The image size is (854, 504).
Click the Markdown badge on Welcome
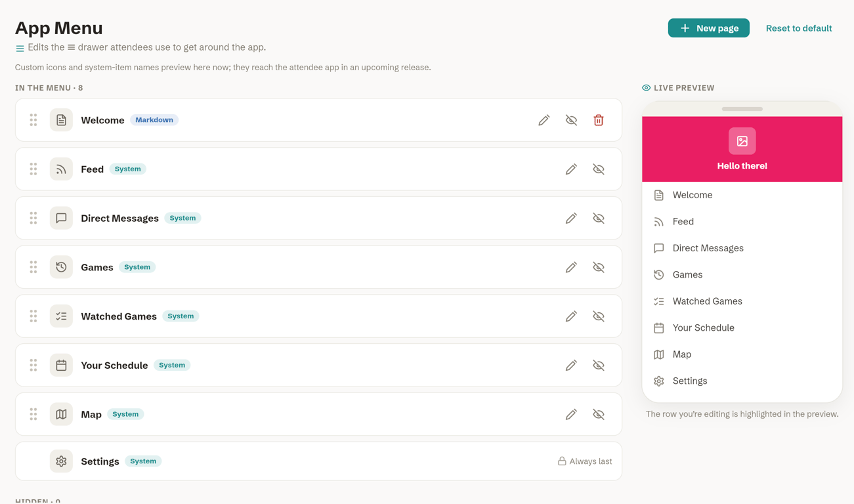[154, 120]
